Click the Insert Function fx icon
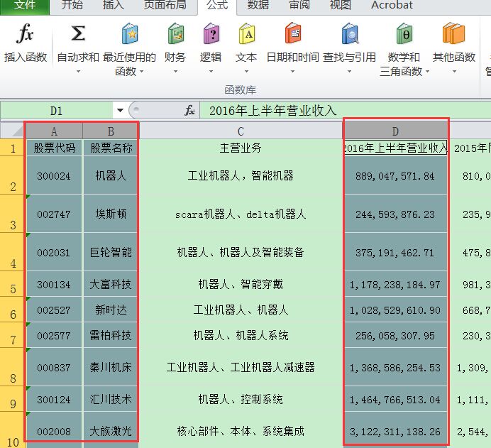 [x=25, y=33]
